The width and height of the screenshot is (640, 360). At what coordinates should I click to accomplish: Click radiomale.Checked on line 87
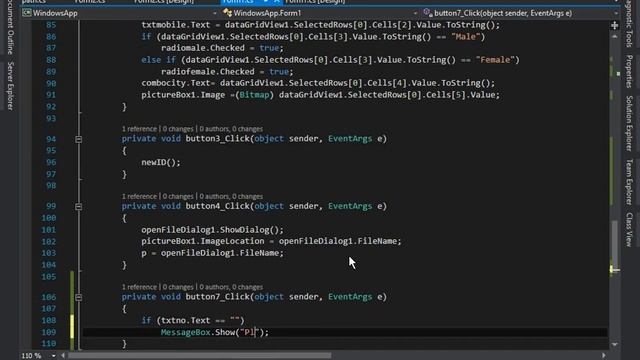pos(202,48)
